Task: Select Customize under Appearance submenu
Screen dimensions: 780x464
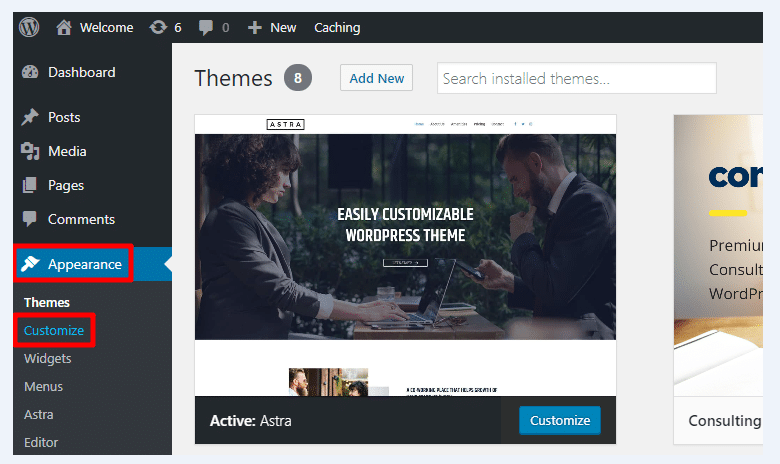Action: tap(54, 330)
